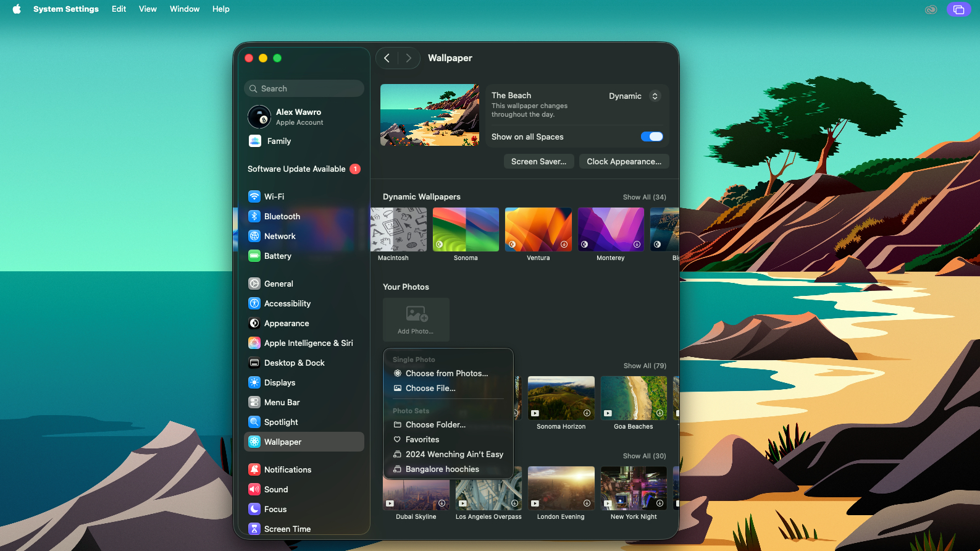
Task: Open the Help menu
Action: coord(221,9)
